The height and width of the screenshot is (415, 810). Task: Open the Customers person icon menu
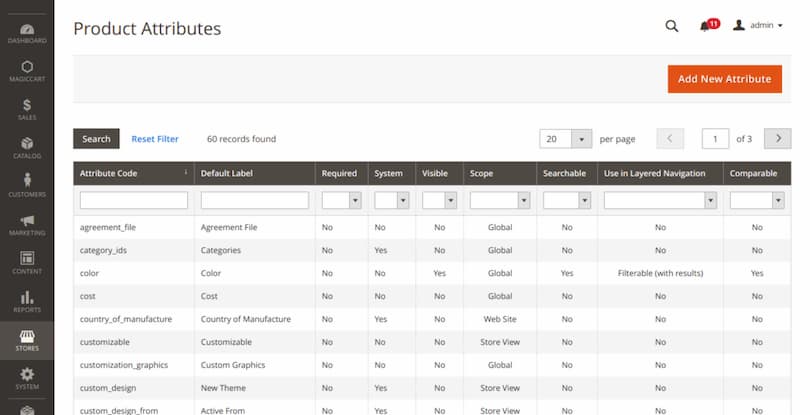[x=27, y=186]
